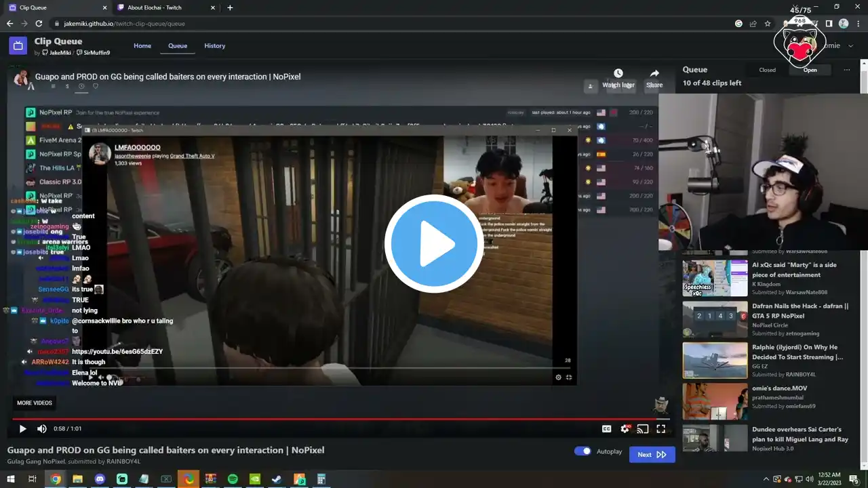Viewport: 868px width, 488px height.
Task: Open the Windows notification center
Action: pyautogui.click(x=854, y=479)
